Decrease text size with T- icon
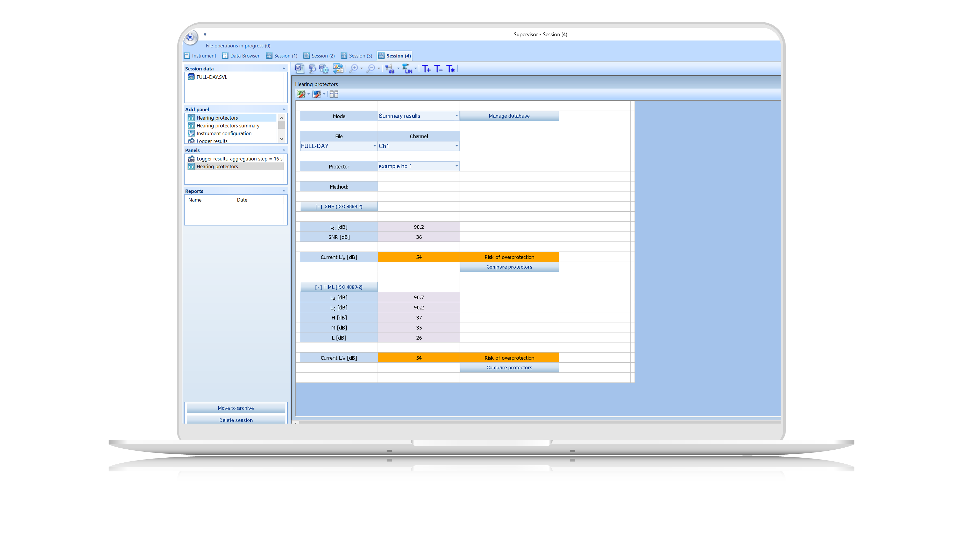This screenshot has width=963, height=560. [438, 69]
